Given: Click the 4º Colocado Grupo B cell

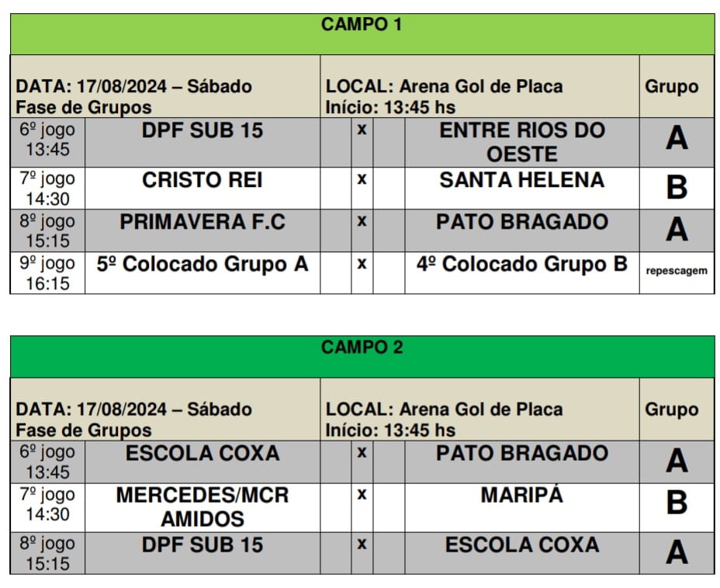Looking at the screenshot, I should (x=521, y=265).
